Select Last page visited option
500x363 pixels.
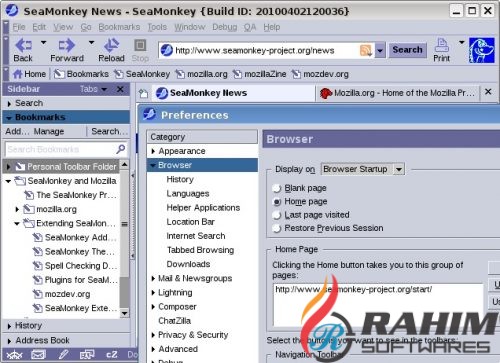(277, 215)
